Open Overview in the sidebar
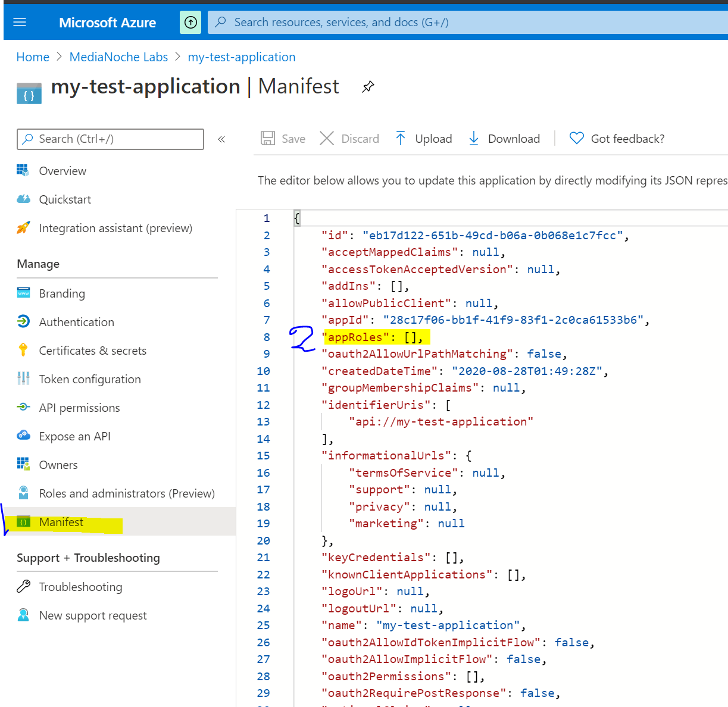The width and height of the screenshot is (728, 707). point(63,171)
